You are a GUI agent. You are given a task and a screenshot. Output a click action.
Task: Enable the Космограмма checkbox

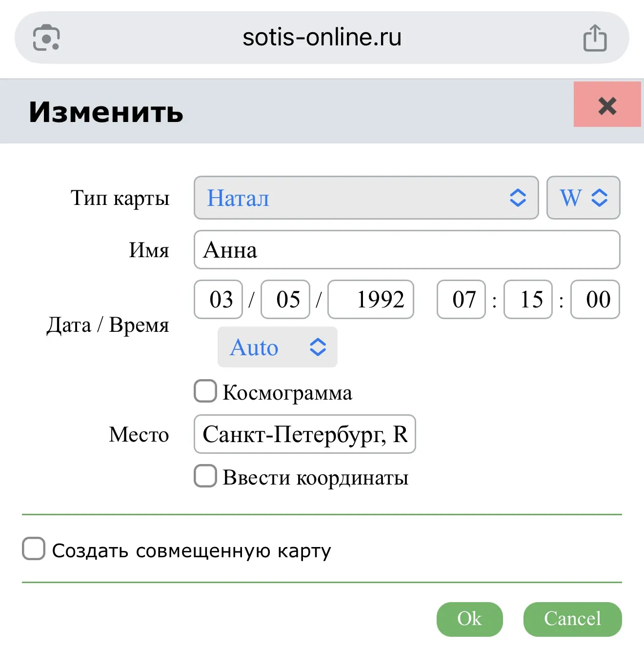[205, 391]
